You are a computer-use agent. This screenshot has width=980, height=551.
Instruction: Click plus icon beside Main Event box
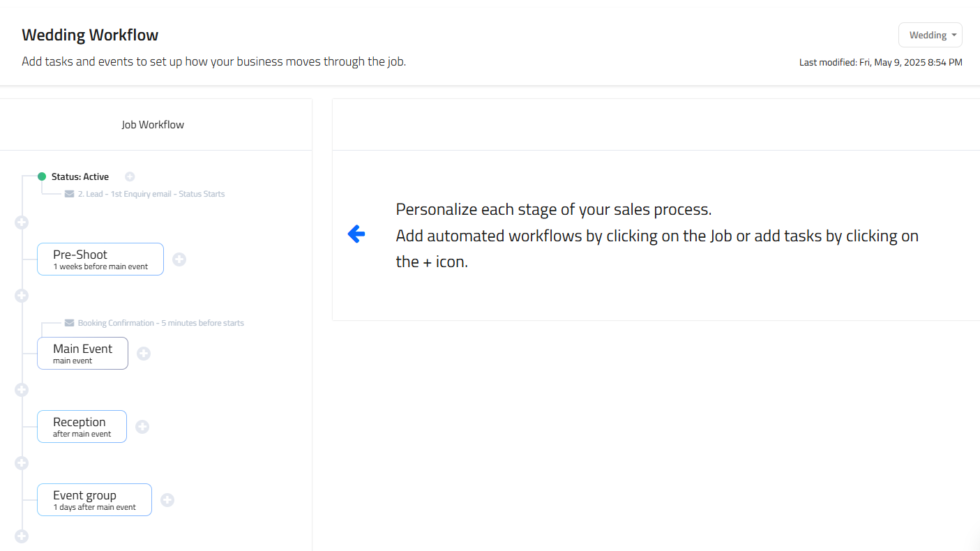click(x=144, y=354)
